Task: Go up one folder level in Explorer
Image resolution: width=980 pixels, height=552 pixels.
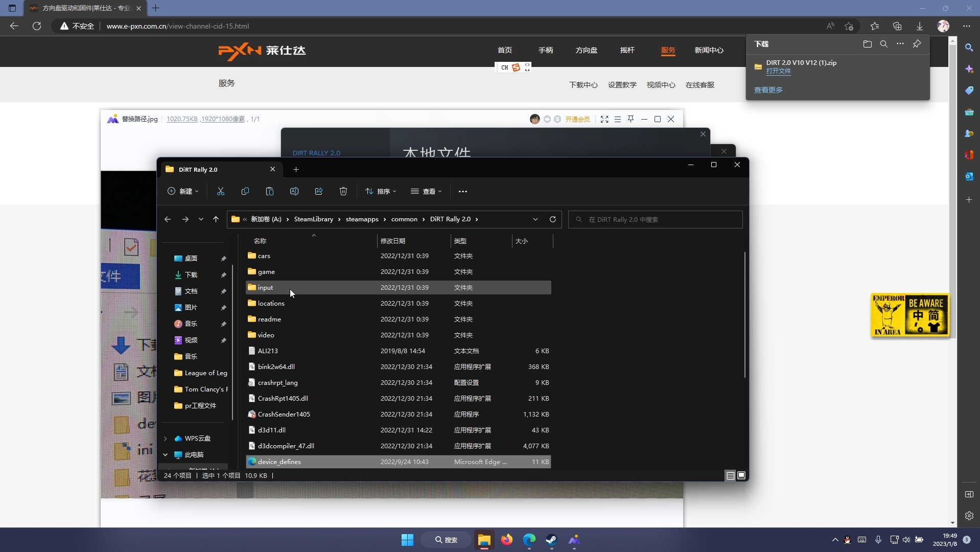Action: [216, 219]
